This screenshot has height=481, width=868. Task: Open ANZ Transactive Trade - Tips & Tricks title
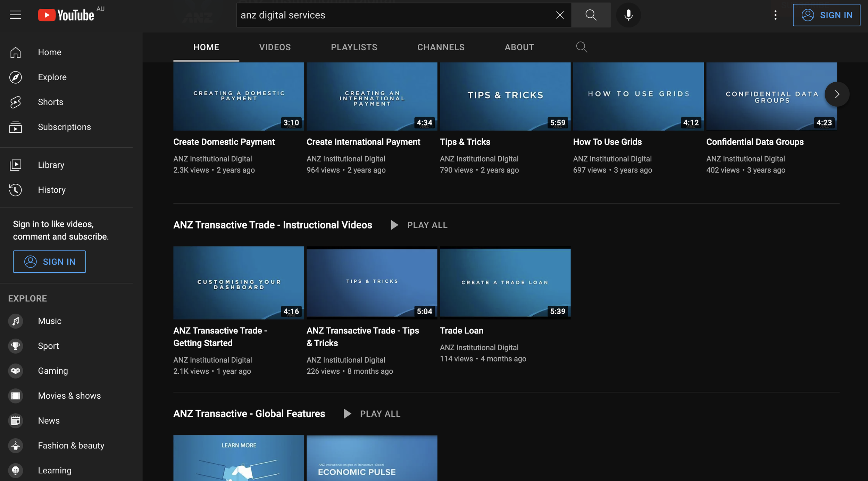tap(363, 337)
